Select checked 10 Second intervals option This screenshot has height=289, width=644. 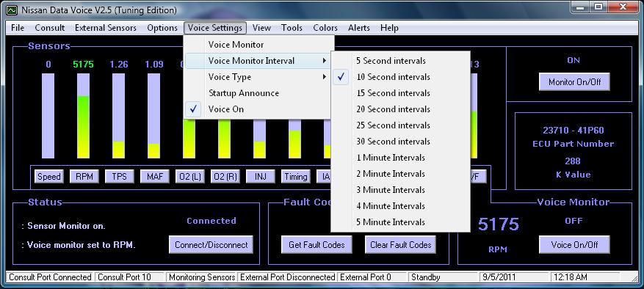click(400, 77)
